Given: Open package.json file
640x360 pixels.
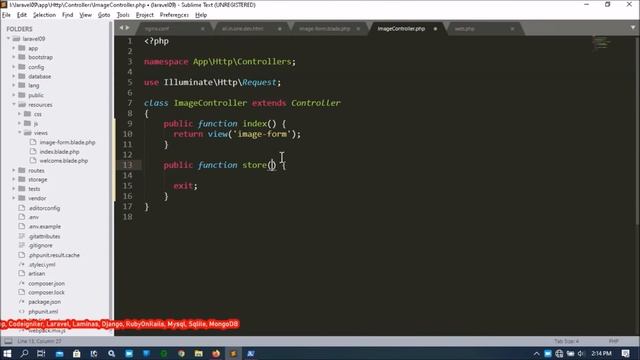Looking at the screenshot, I should [44, 302].
